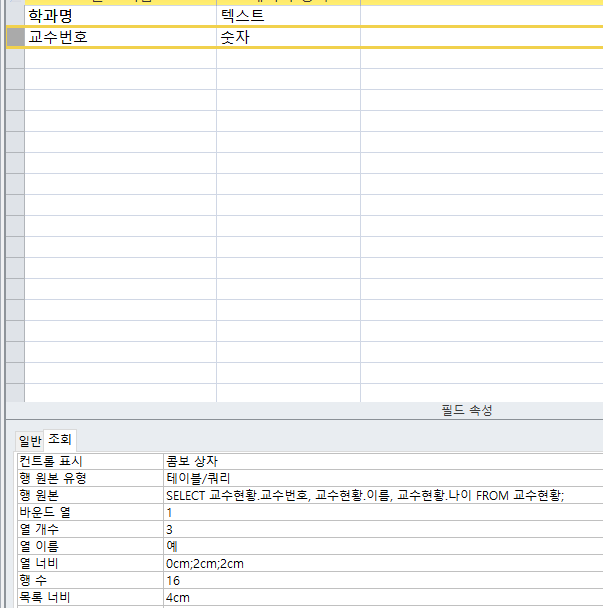
Task: Click the 열 너비 value 0cm;2cm;2cm
Action: pos(380,564)
